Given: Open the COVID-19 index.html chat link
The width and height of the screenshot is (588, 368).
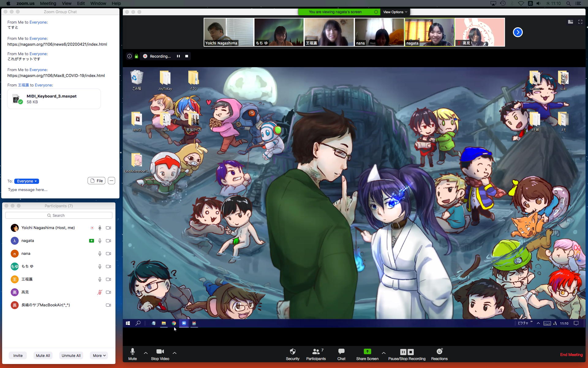Looking at the screenshot, I should pyautogui.click(x=56, y=75).
